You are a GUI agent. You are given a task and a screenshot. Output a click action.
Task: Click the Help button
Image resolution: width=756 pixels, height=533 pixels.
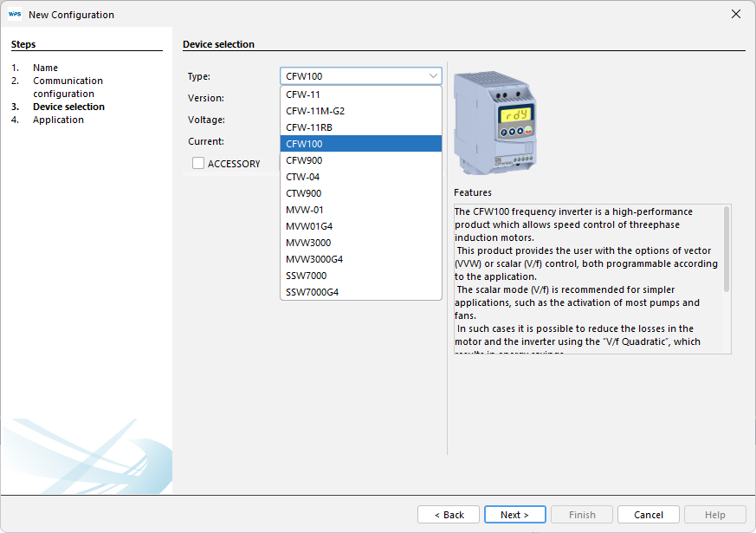[x=715, y=515]
